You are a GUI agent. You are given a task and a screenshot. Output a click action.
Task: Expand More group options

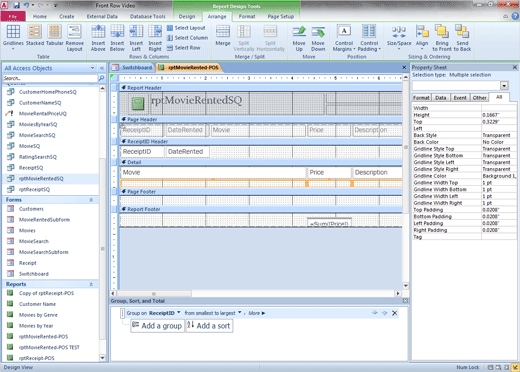pos(257,313)
